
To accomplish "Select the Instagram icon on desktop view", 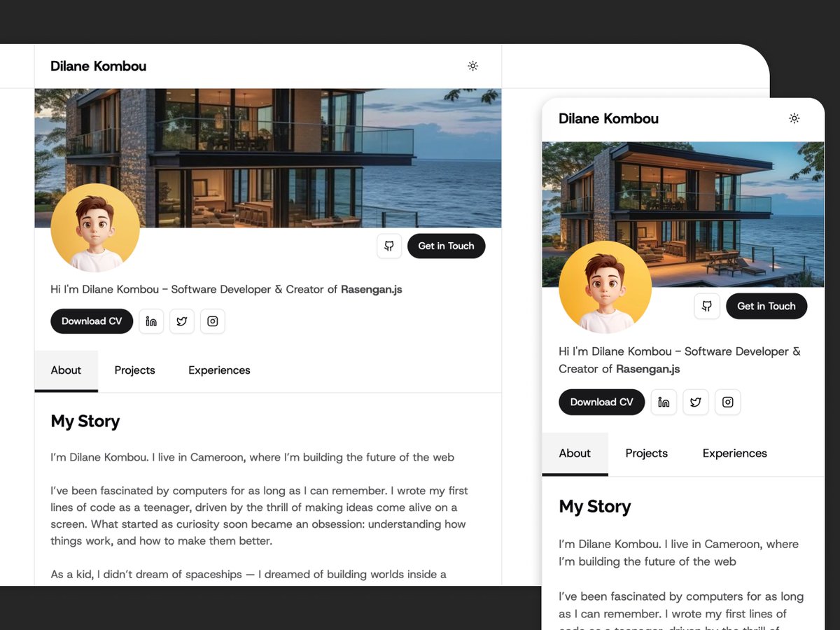I will pyautogui.click(x=213, y=321).
